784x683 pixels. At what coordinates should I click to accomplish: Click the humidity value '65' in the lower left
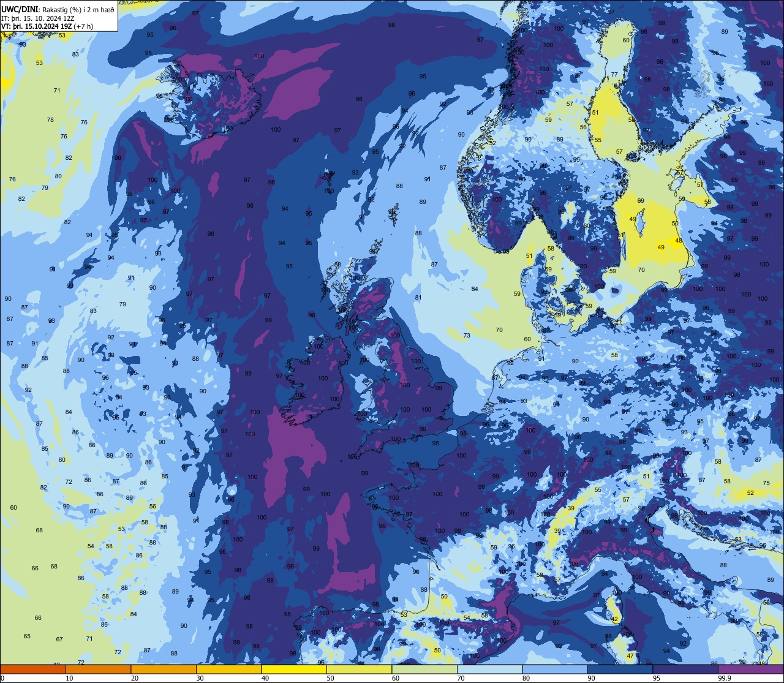[27, 636]
